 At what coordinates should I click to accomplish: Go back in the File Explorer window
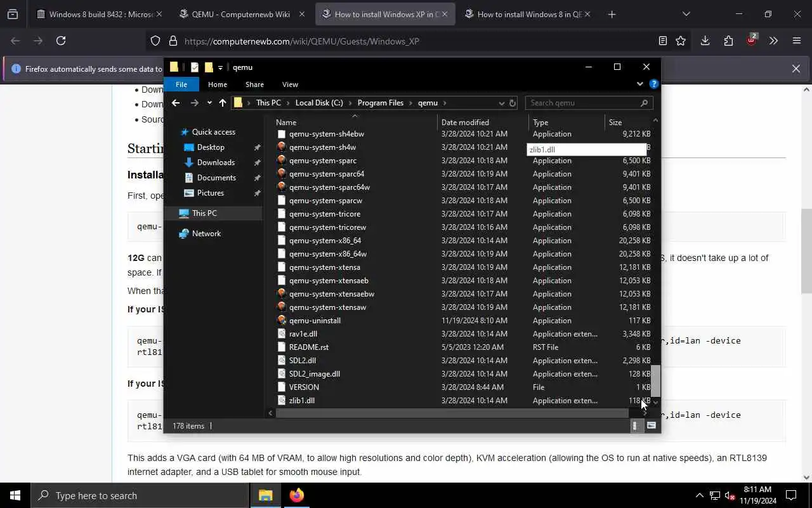pos(176,103)
